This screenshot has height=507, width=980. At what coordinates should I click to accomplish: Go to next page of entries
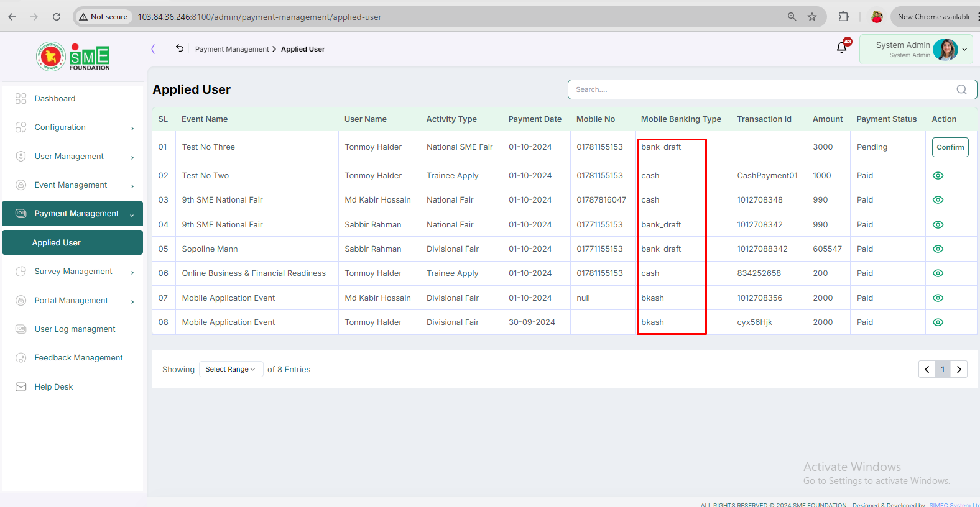click(x=959, y=369)
